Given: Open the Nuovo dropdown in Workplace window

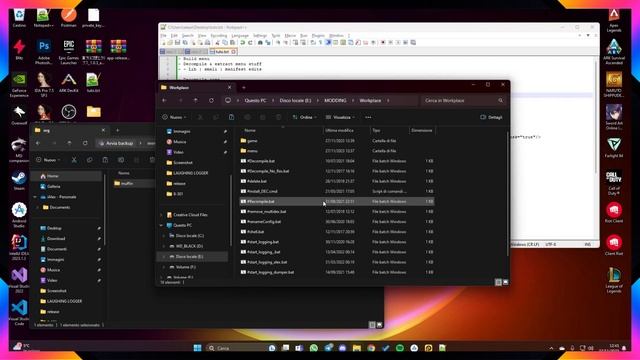Looking at the screenshot, I should pyautogui.click(x=174, y=117).
